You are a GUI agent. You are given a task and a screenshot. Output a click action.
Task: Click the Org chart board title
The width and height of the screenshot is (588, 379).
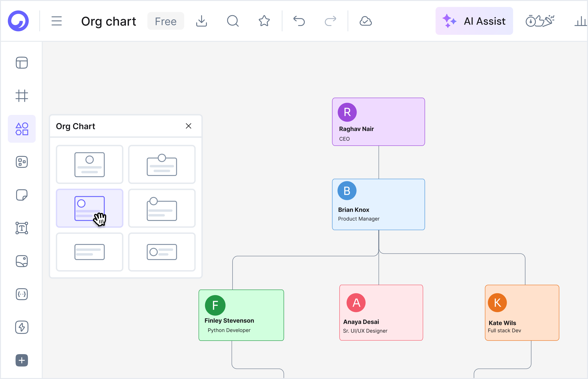coord(109,21)
